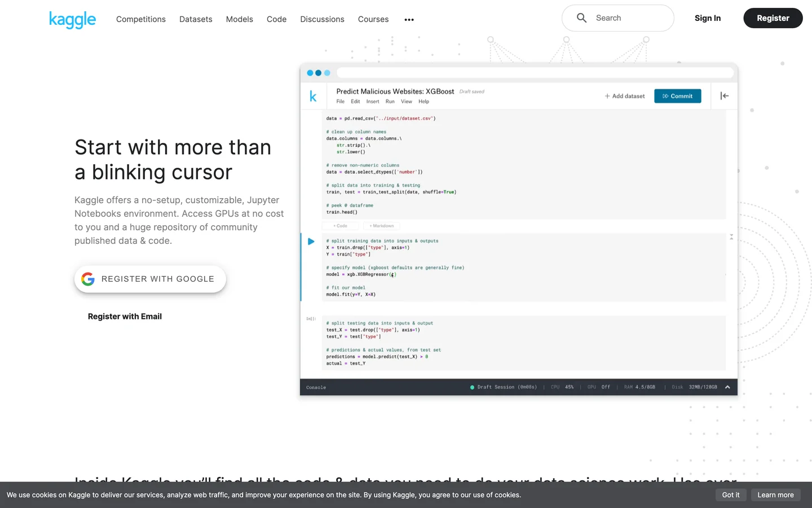Screen dimensions: 812x508
Task: Click the Draft saved label
Action: click(472, 91)
